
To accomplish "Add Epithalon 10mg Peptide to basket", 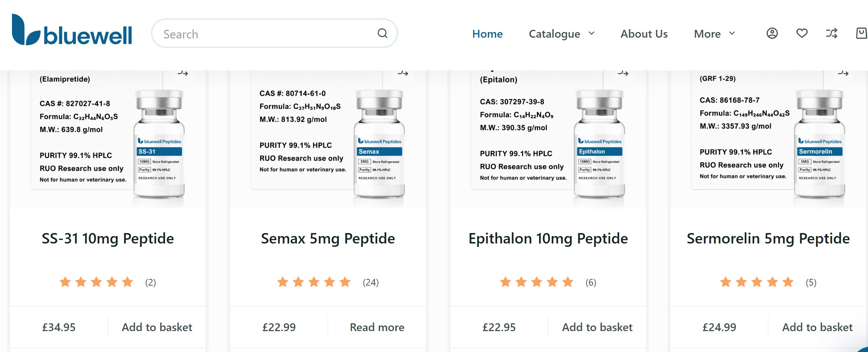I will point(597,327).
